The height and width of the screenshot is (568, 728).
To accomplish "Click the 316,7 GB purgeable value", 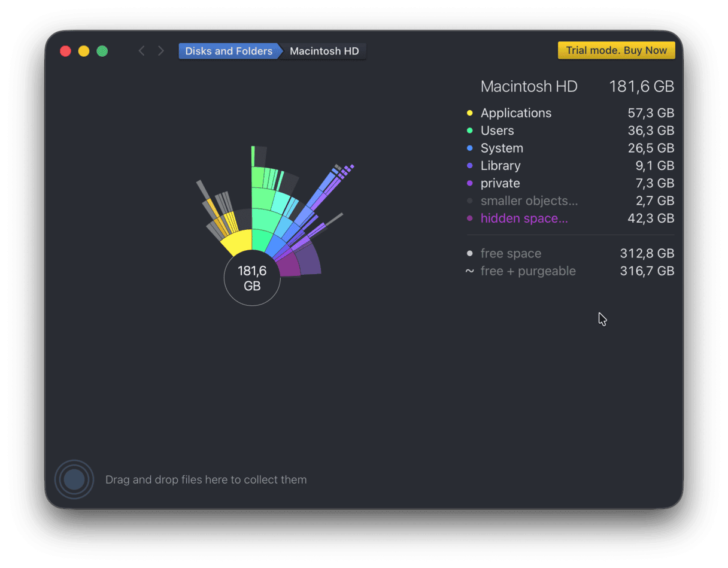I will click(647, 271).
